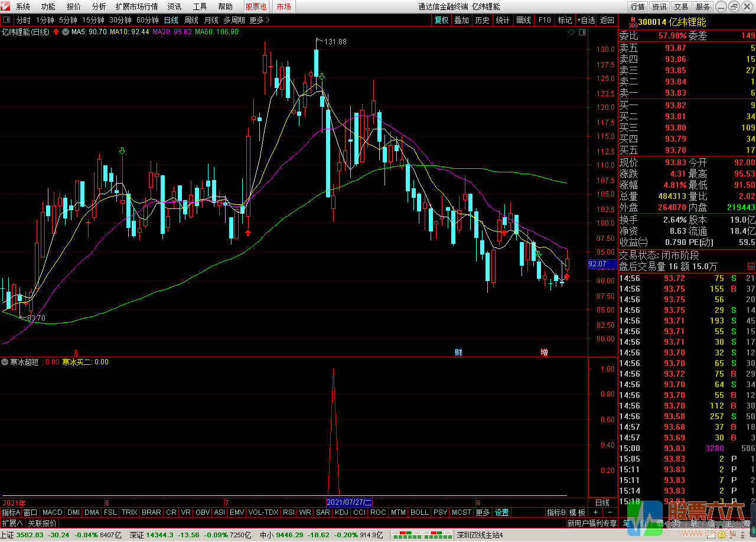
Task: Click the + zoom button next to 日线
Action: coord(596,512)
